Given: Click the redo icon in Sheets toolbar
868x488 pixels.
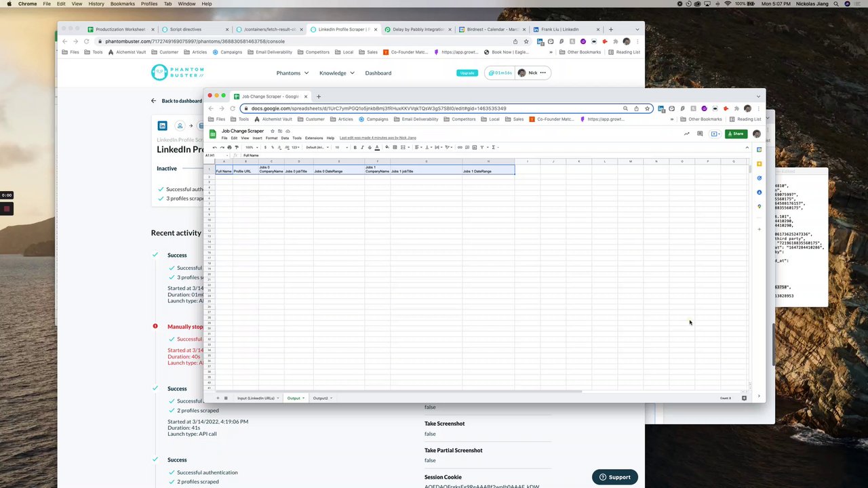Looking at the screenshot, I should (x=222, y=147).
